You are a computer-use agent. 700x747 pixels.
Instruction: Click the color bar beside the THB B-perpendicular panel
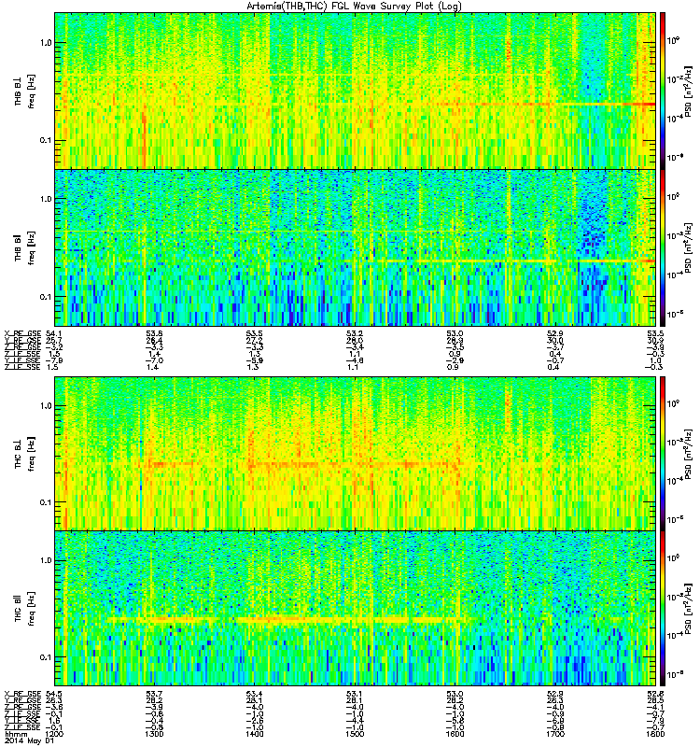(x=663, y=91)
